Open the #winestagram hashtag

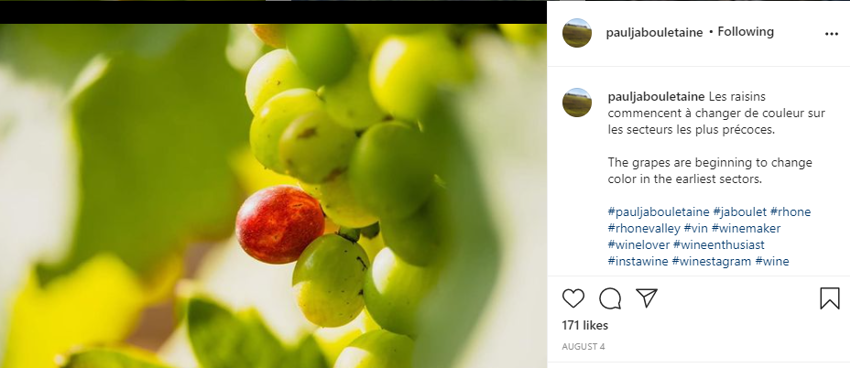coord(711,262)
